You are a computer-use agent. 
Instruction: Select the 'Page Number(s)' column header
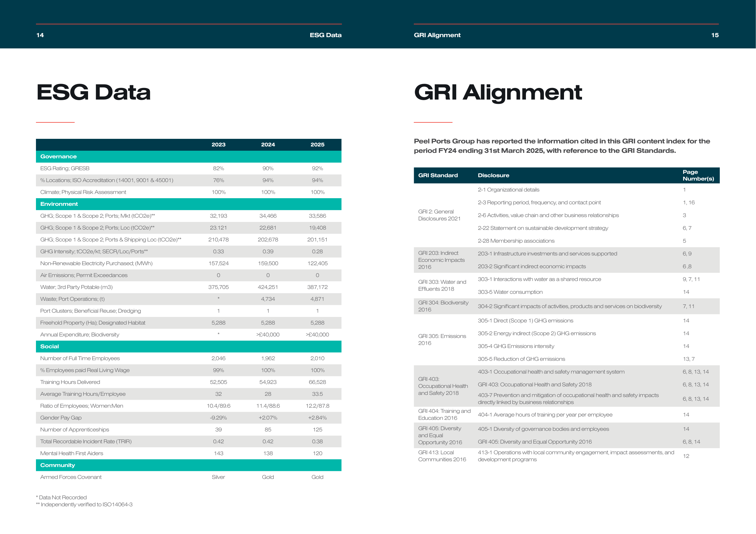698,175
